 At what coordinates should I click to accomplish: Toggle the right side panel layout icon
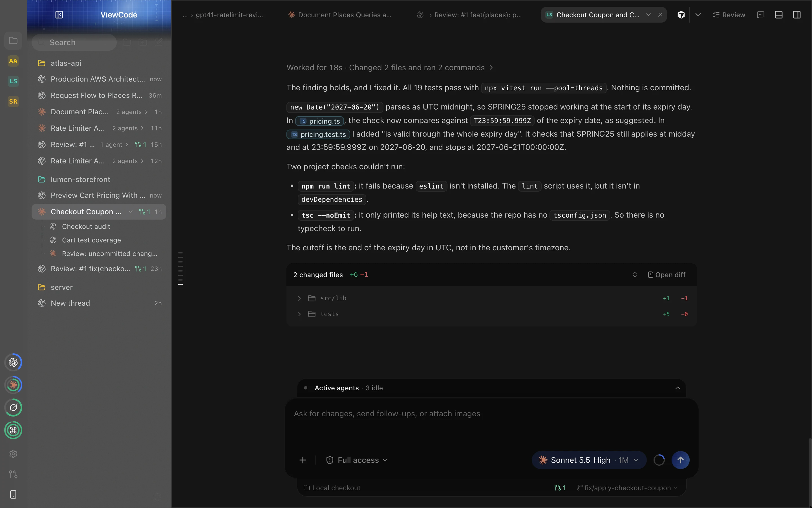pyautogui.click(x=796, y=15)
